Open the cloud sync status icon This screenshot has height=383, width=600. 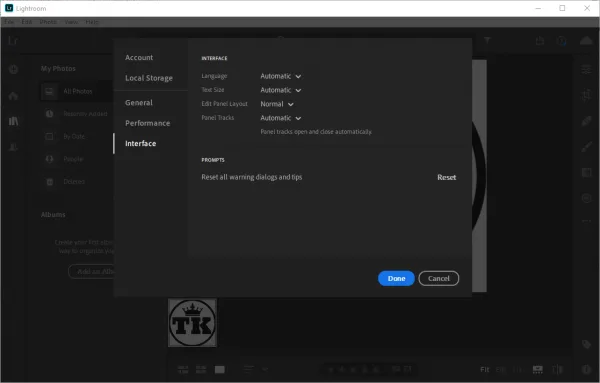pyautogui.click(x=586, y=41)
